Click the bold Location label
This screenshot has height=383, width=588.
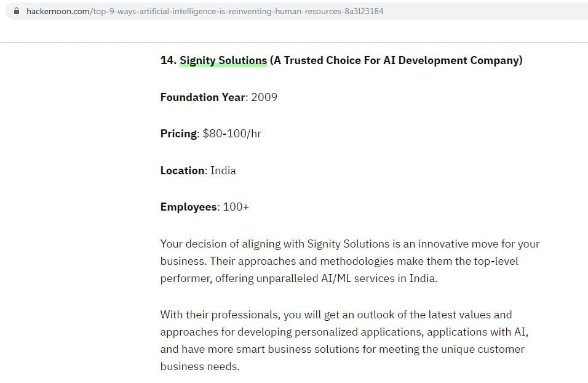[182, 171]
